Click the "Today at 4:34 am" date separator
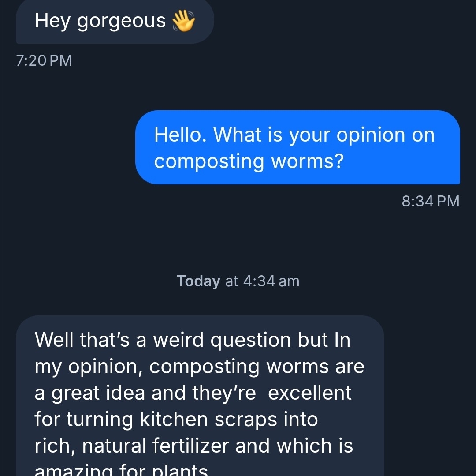The width and height of the screenshot is (476, 476). pos(238,281)
